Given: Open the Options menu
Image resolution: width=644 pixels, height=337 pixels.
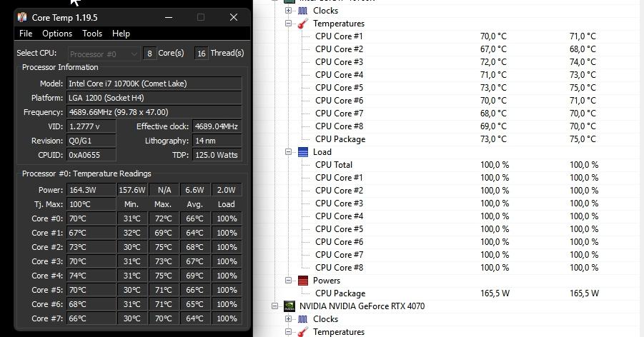Looking at the screenshot, I should tap(57, 34).
